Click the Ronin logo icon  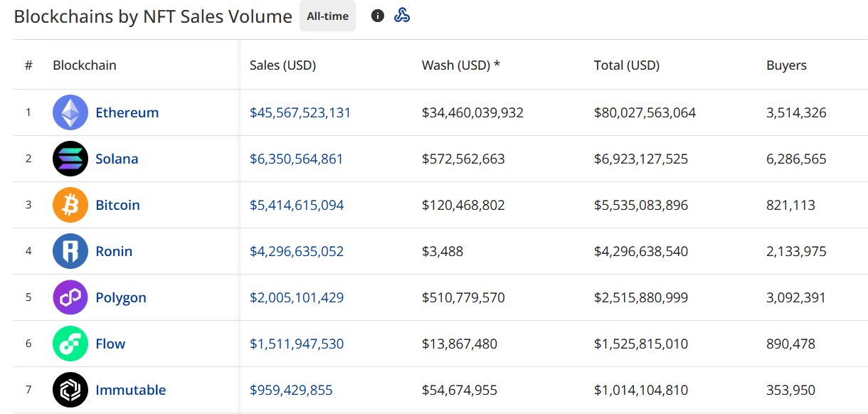point(70,251)
